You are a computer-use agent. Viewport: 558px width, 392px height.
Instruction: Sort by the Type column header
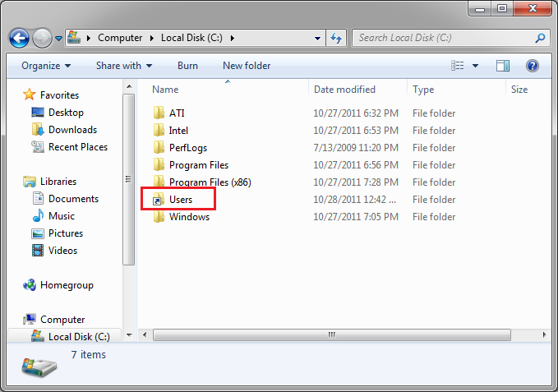coord(423,90)
